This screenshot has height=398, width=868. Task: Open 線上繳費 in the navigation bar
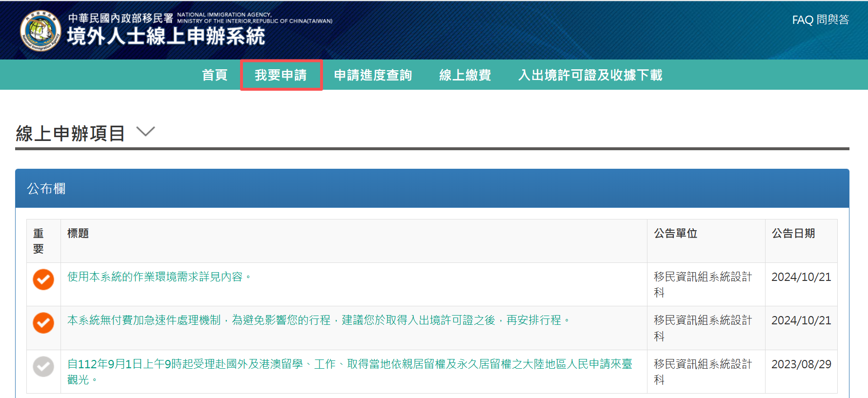tap(465, 75)
